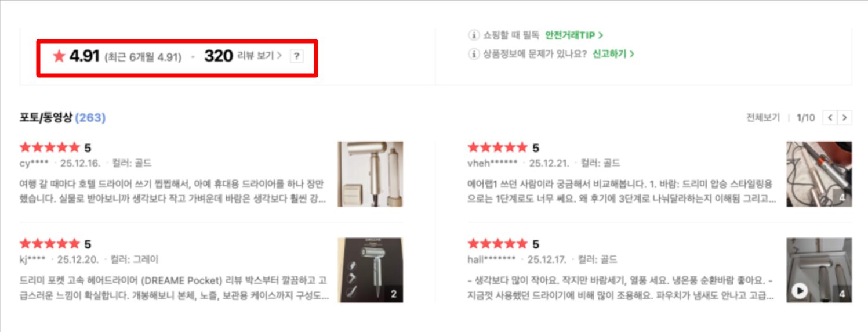Viewport: 868px width, 332px height.
Task: Expand vheh****** review comparing 에어랩
Action: [622, 191]
